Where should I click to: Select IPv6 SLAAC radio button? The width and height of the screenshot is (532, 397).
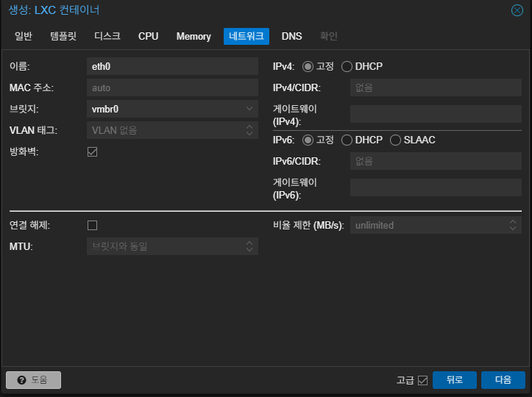coord(395,140)
